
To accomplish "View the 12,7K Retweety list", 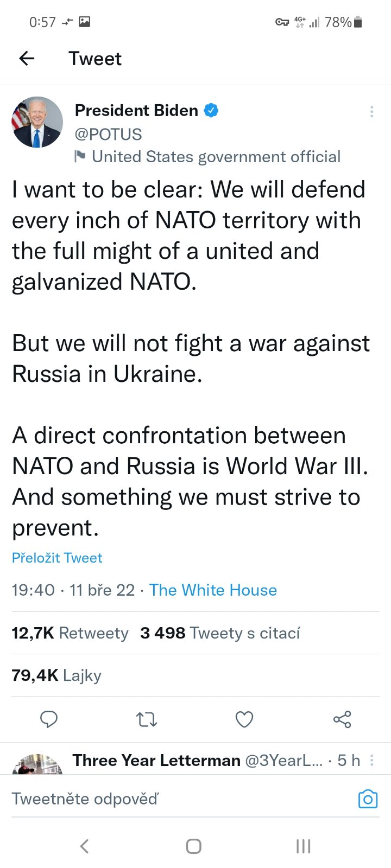I will coord(70,633).
